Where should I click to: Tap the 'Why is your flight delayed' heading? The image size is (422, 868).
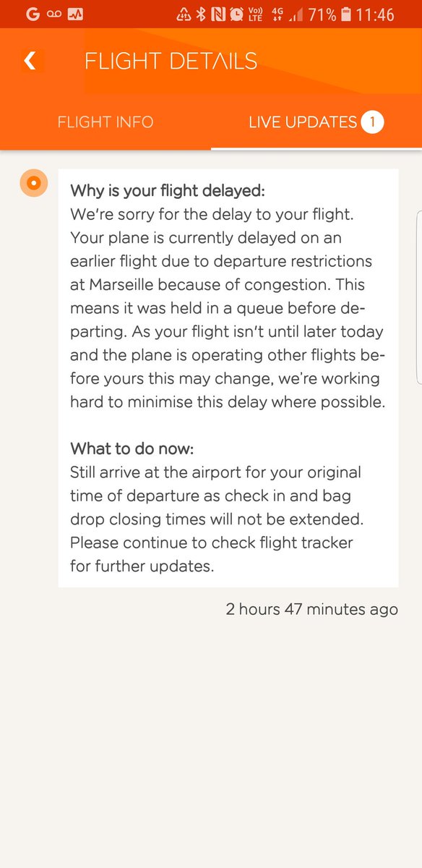coord(168,191)
